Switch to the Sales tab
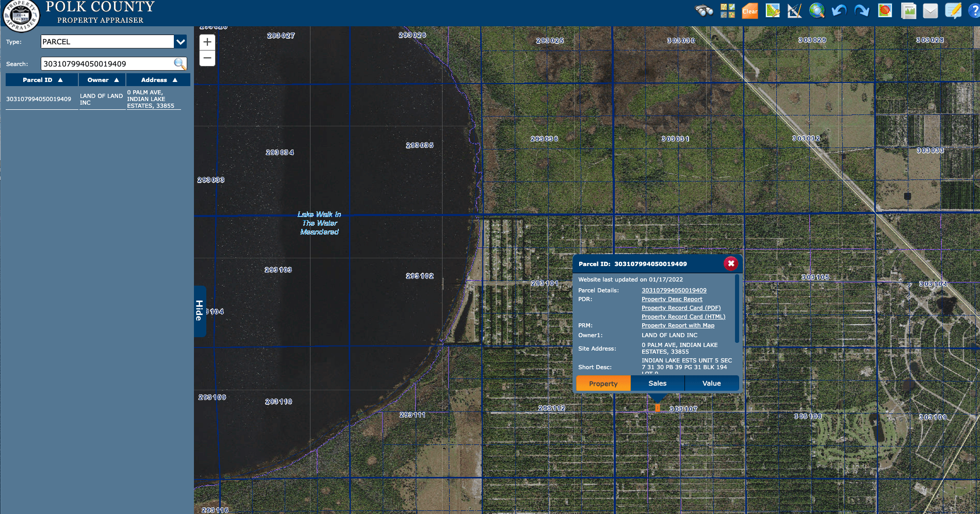The image size is (980, 514). tap(657, 384)
